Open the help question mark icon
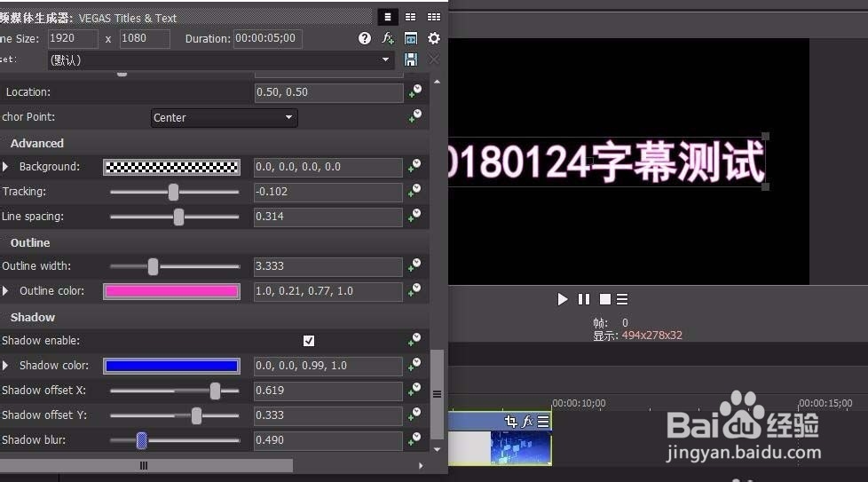The image size is (868, 482). click(364, 38)
